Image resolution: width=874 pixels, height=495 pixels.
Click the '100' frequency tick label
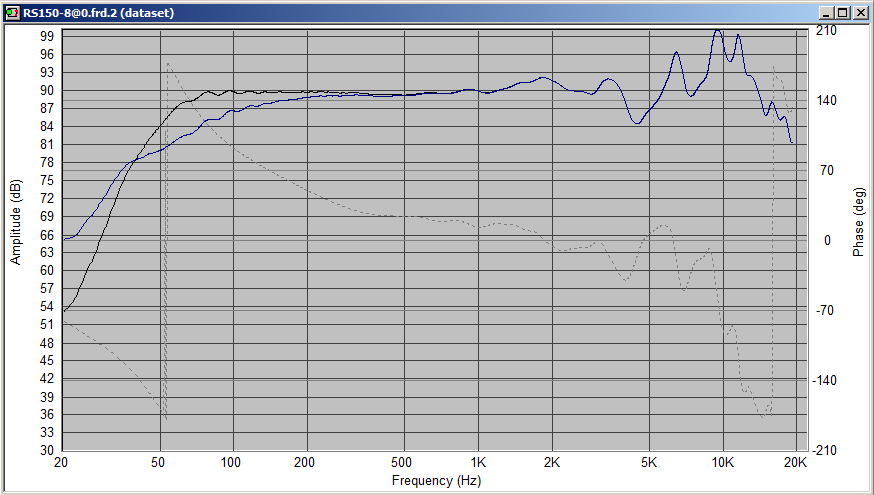click(x=230, y=463)
